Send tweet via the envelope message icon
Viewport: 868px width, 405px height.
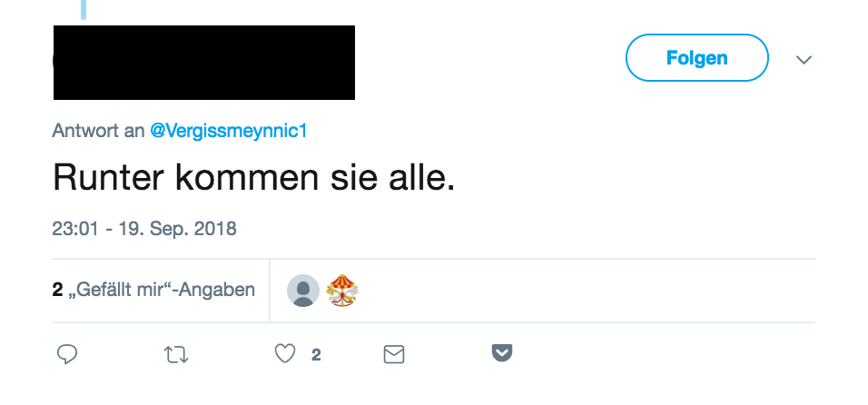(393, 354)
